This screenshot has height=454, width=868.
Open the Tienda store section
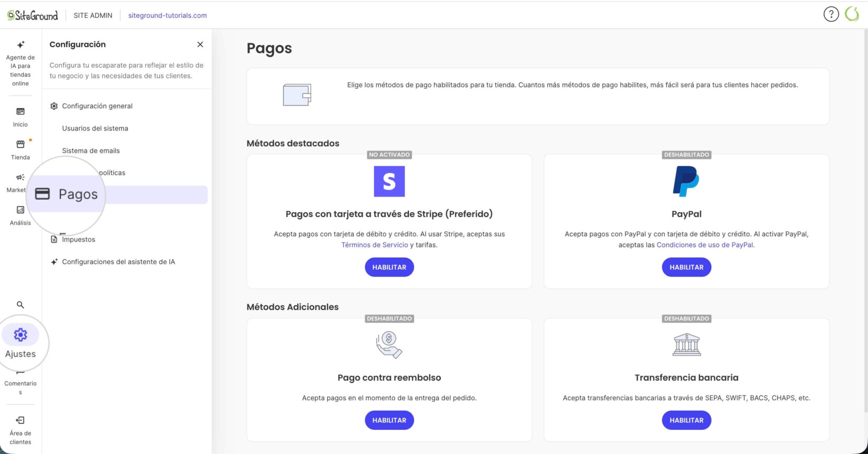[x=21, y=150]
